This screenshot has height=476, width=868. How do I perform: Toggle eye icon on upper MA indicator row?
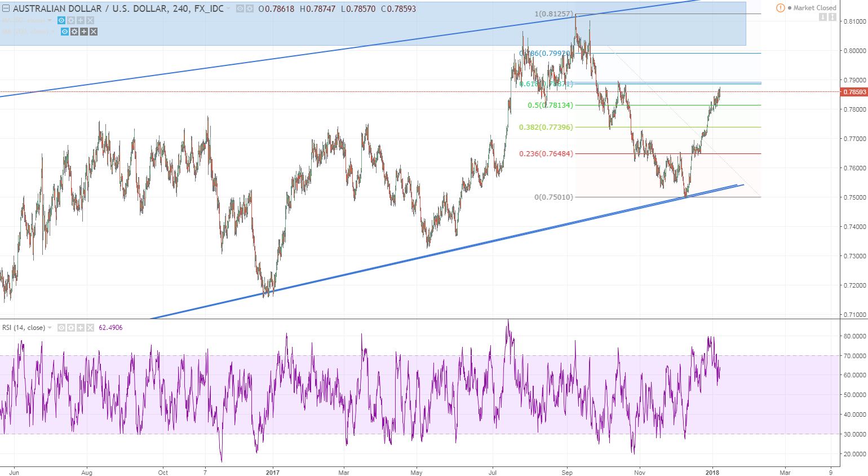(61, 20)
